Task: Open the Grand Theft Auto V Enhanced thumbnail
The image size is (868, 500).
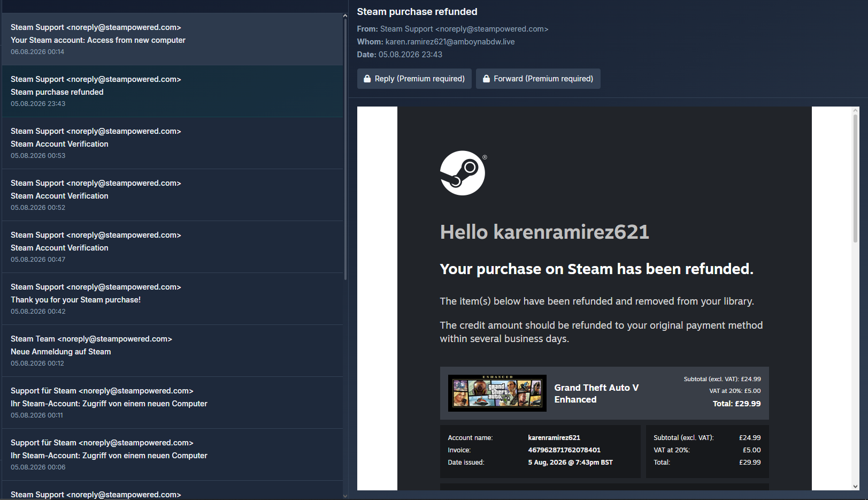Action: [497, 393]
